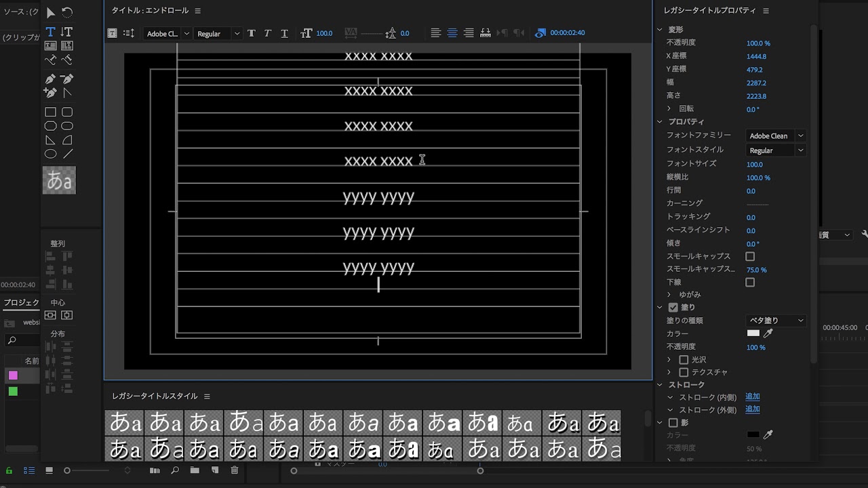868x488 pixels.
Task: Apply italic text style
Action: point(268,33)
